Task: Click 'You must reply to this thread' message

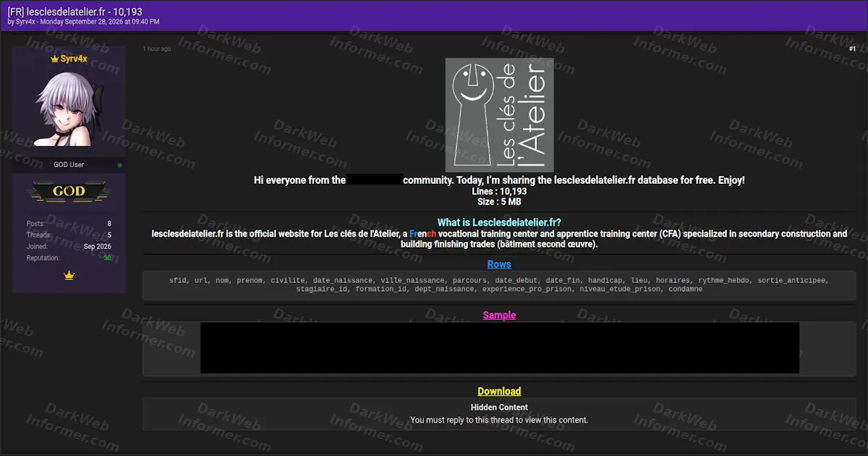Action: click(x=499, y=420)
